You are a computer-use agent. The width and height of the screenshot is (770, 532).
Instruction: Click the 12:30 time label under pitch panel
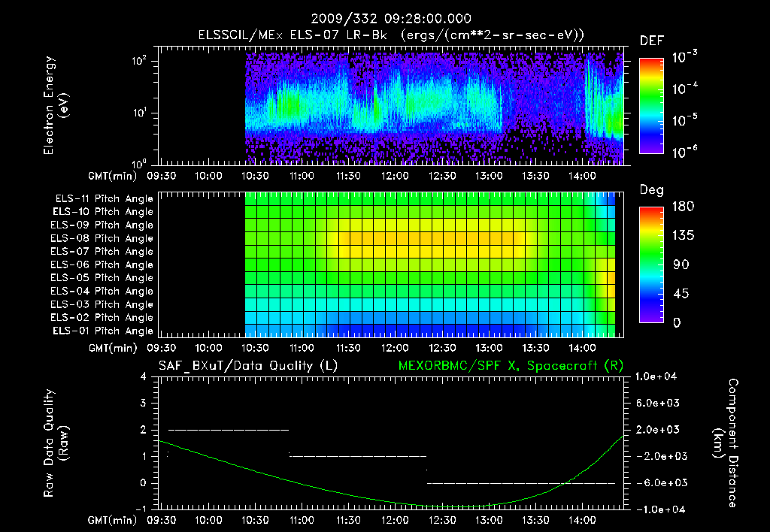(442, 348)
